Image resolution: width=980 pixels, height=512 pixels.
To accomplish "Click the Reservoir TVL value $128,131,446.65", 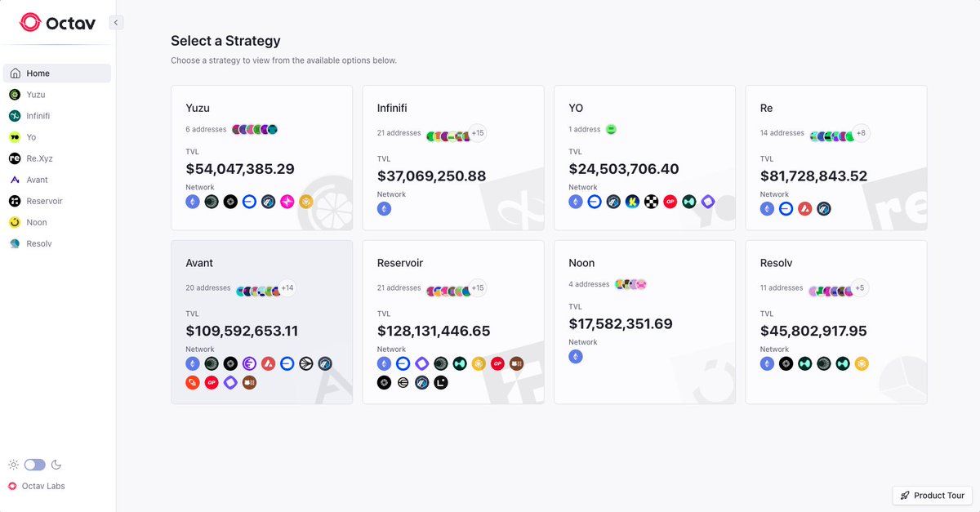I will [434, 331].
